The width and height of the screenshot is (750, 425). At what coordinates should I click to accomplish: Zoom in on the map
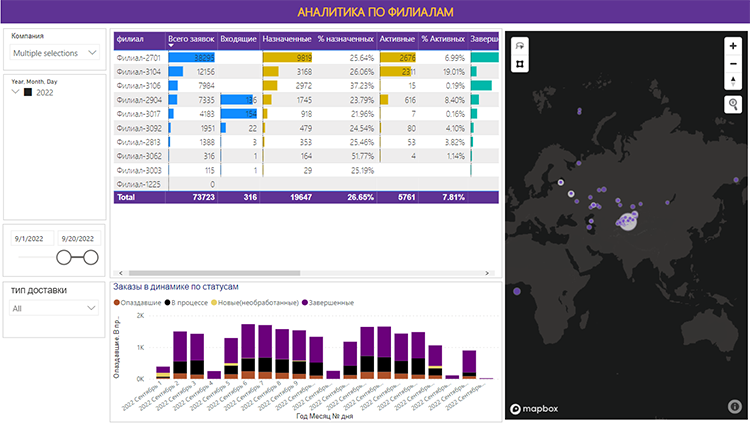[734, 45]
